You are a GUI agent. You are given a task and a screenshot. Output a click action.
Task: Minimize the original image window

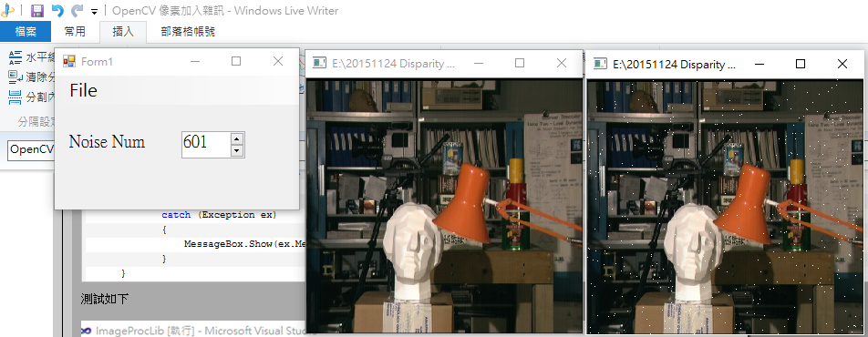479,63
